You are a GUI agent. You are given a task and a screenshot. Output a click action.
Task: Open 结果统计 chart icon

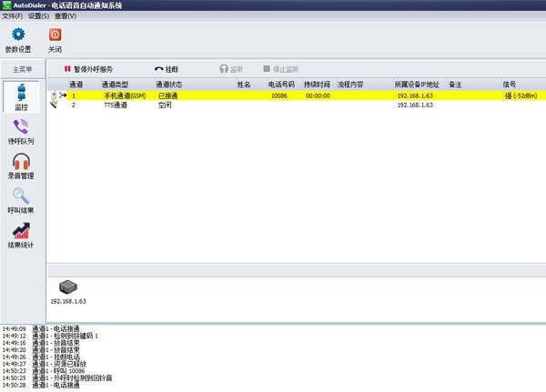pyautogui.click(x=21, y=235)
